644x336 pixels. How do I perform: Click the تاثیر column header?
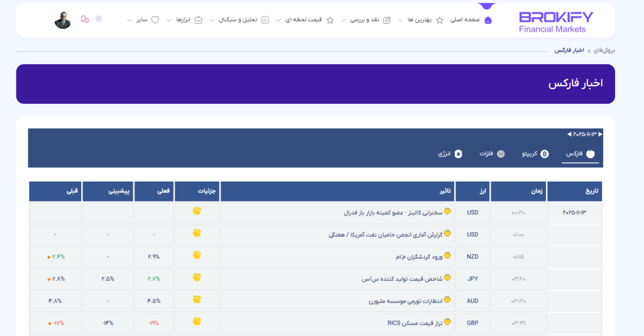[337, 191]
